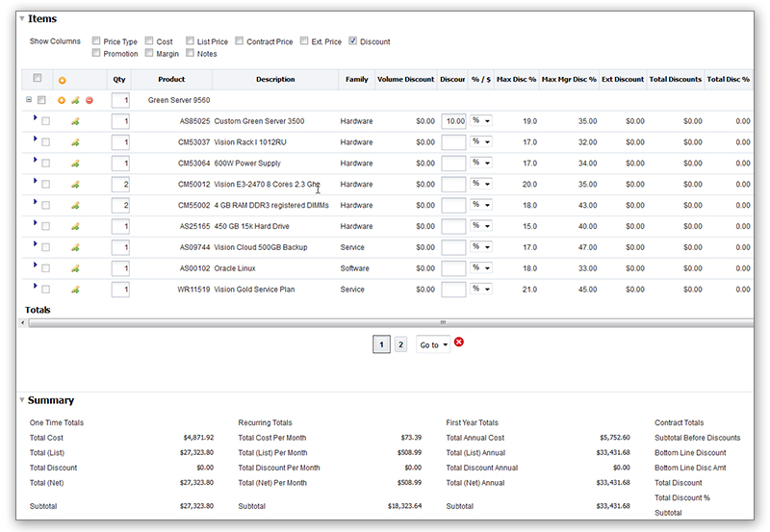Screen dimensions: 770x532
Task: Enable the List Price column checkbox
Action: (x=190, y=41)
